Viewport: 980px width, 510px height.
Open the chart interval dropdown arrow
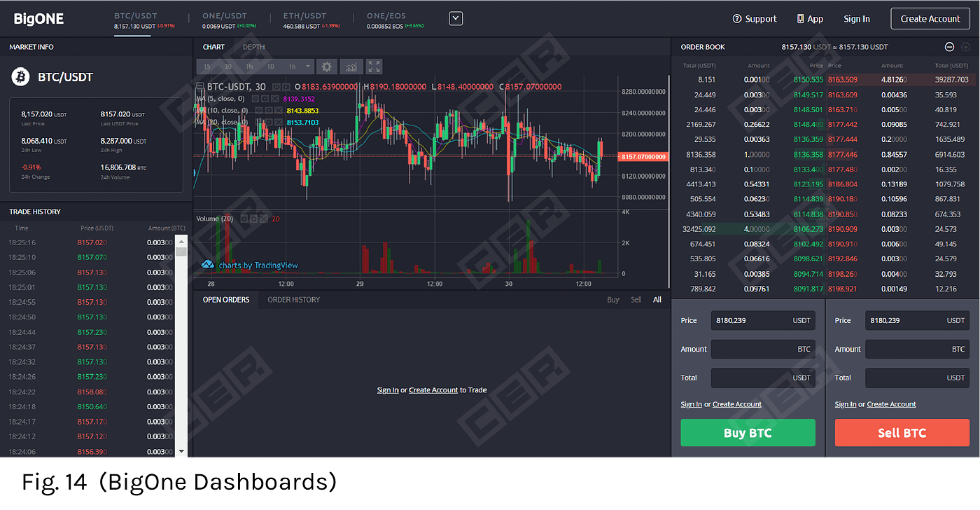point(308,67)
